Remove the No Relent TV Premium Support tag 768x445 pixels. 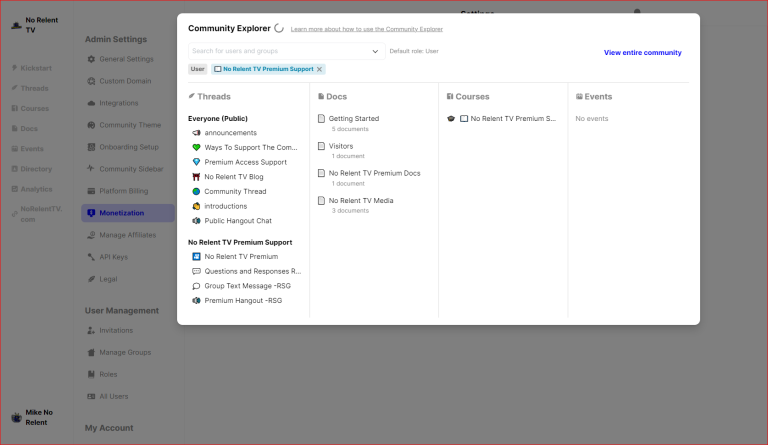click(319, 70)
